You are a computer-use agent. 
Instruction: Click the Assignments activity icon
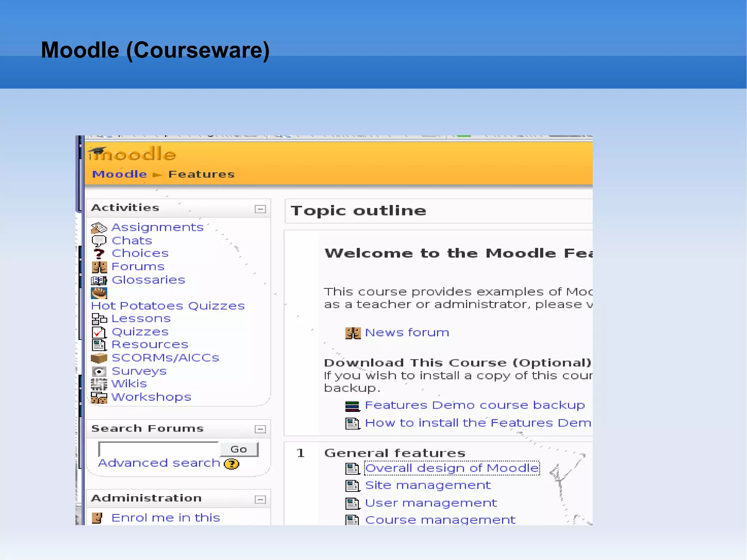tap(98, 228)
